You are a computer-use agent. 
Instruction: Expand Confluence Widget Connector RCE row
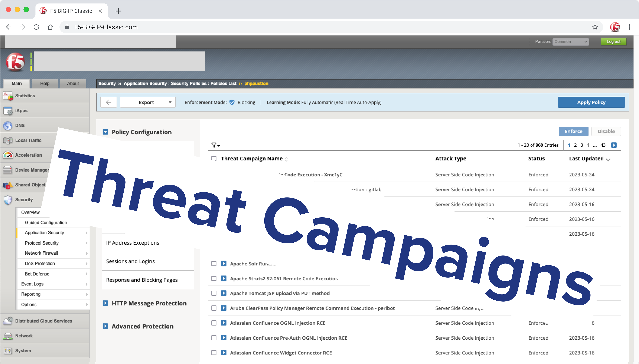pos(224,353)
